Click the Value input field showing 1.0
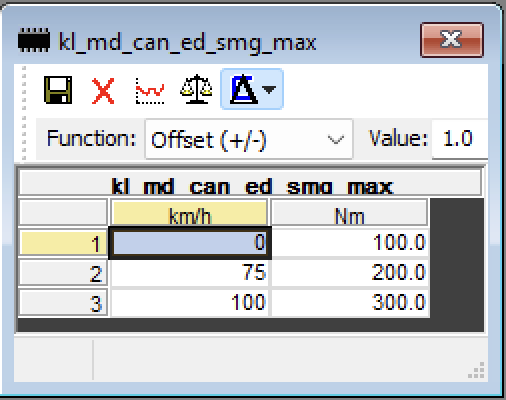This screenshot has width=506, height=400. coord(460,139)
